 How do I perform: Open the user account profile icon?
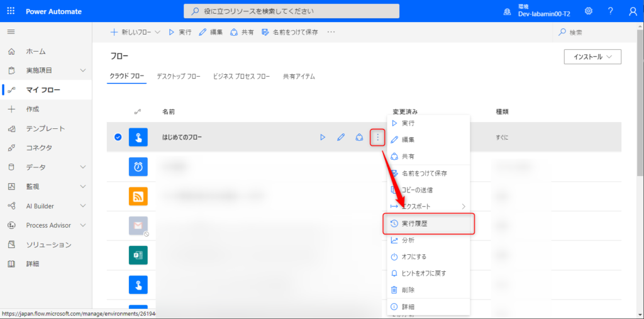[633, 11]
